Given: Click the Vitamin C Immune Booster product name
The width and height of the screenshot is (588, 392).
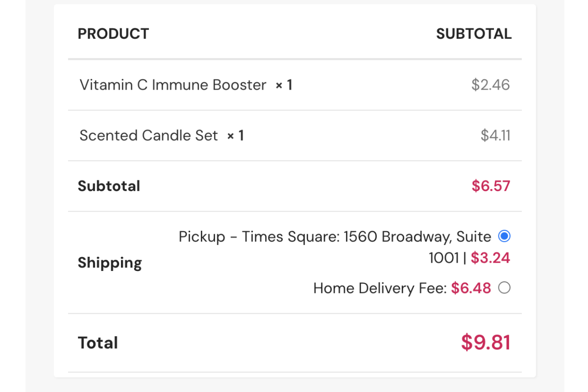Looking at the screenshot, I should click(x=173, y=85).
